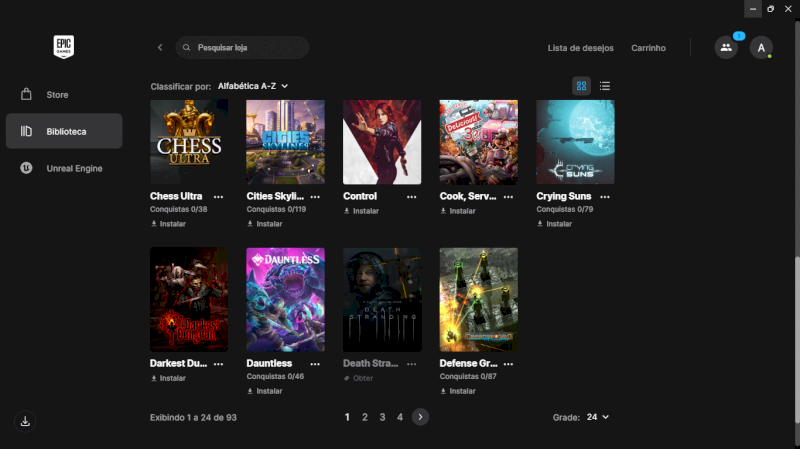
Task: Click the Pesquisar loja search field
Action: [242, 47]
